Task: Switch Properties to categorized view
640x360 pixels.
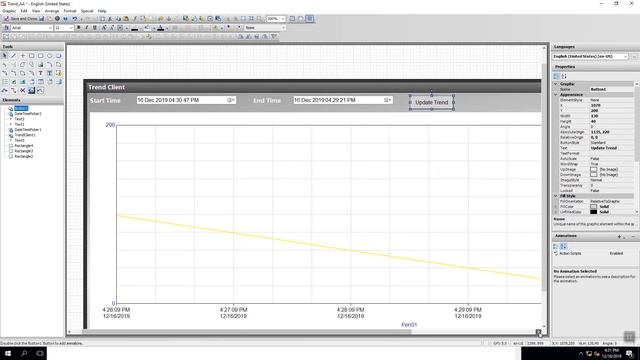Action: pos(556,76)
